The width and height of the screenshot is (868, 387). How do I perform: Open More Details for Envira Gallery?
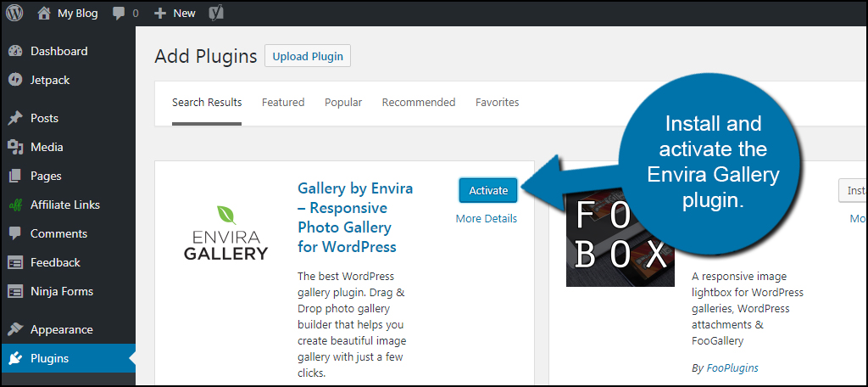point(486,218)
